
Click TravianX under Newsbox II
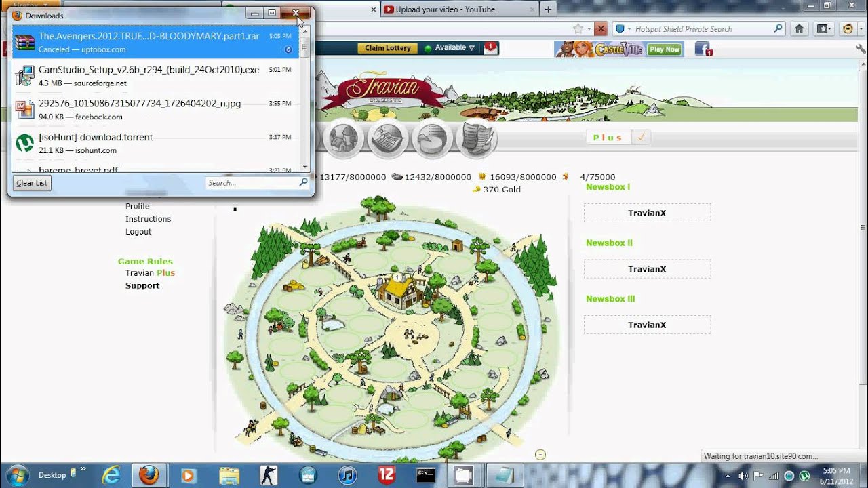[x=647, y=269]
